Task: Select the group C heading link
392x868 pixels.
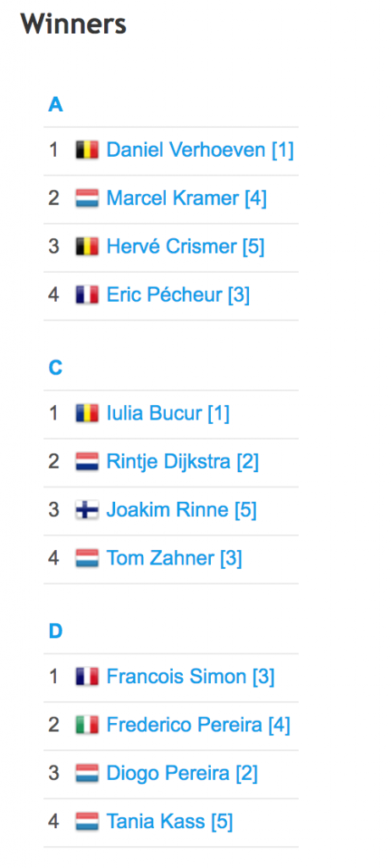Action: point(55,368)
